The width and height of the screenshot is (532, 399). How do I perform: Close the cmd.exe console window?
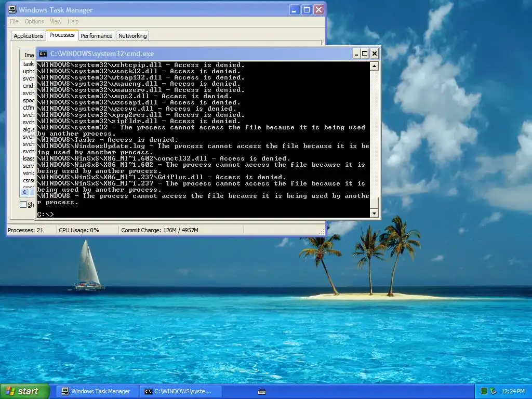click(x=374, y=54)
